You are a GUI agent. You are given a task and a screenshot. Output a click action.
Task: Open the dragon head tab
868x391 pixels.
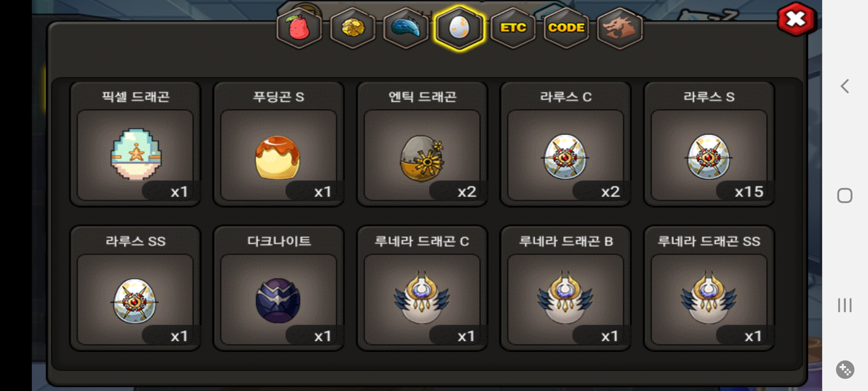tap(620, 28)
